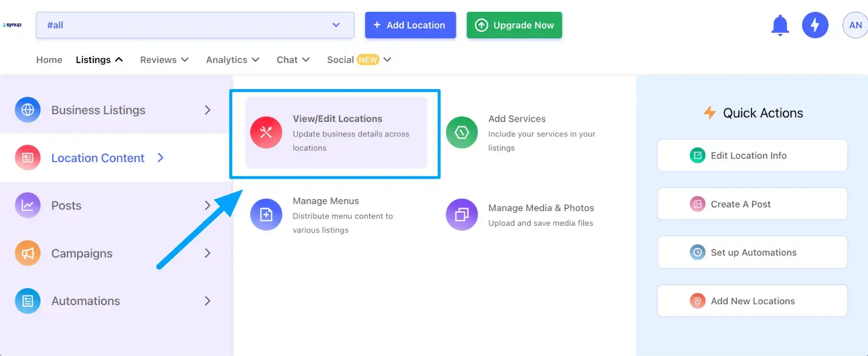Click the Business Listings globe icon
868x356 pixels.
[x=28, y=110]
